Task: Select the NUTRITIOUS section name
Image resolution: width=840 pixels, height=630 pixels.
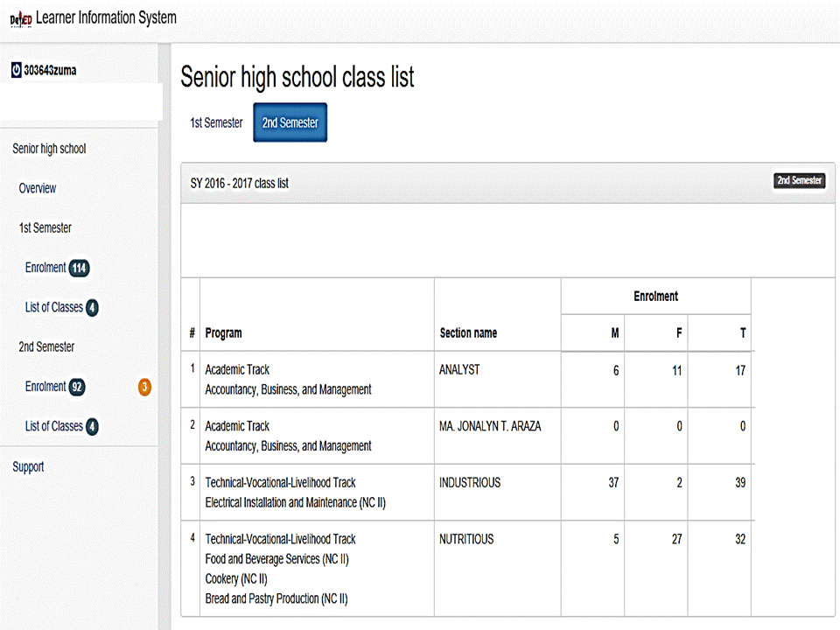Action: [466, 539]
